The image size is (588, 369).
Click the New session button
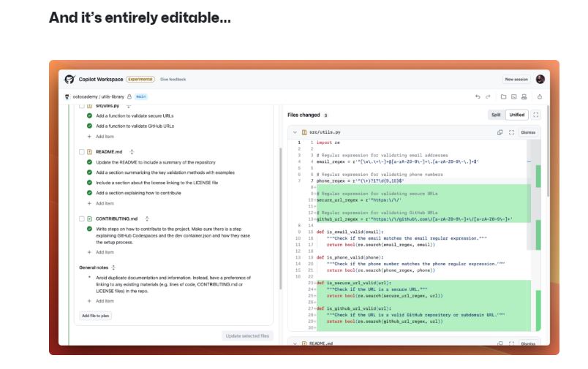(x=516, y=79)
